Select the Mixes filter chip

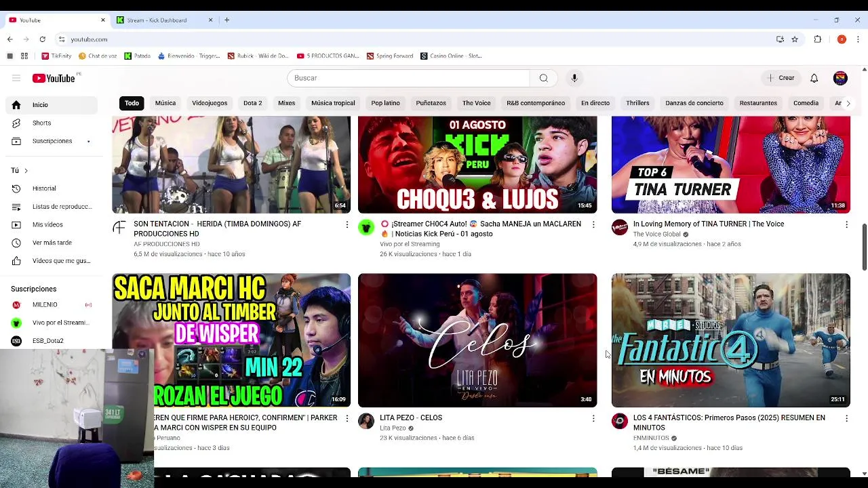[286, 103]
